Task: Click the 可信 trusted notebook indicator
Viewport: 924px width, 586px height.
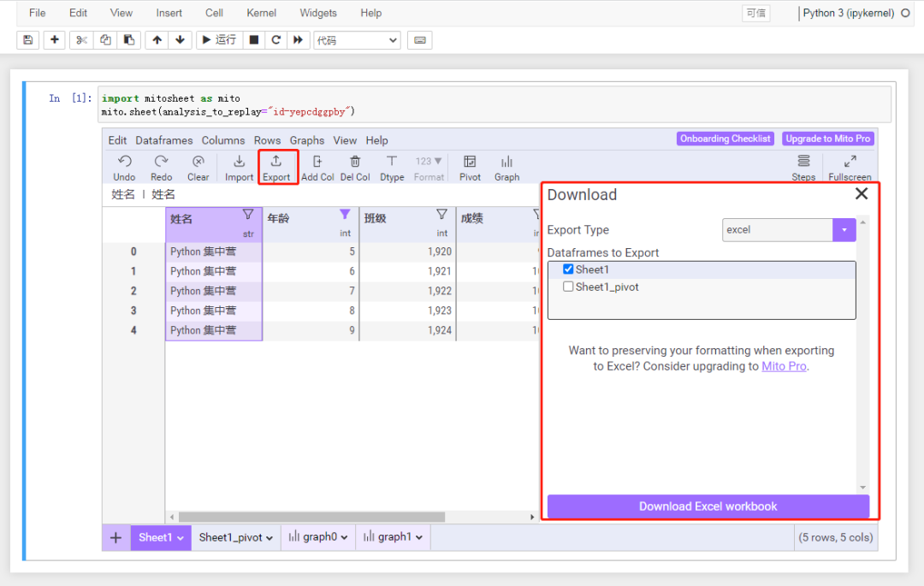Action: tap(755, 13)
